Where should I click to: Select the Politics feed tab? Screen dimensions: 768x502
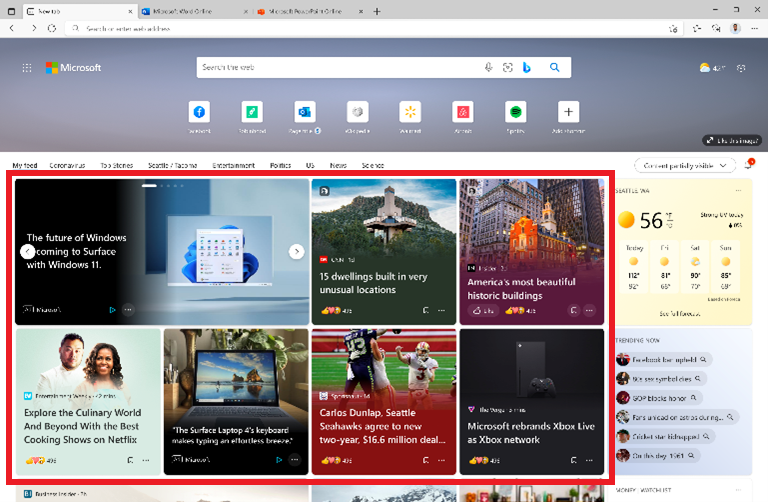coord(281,166)
